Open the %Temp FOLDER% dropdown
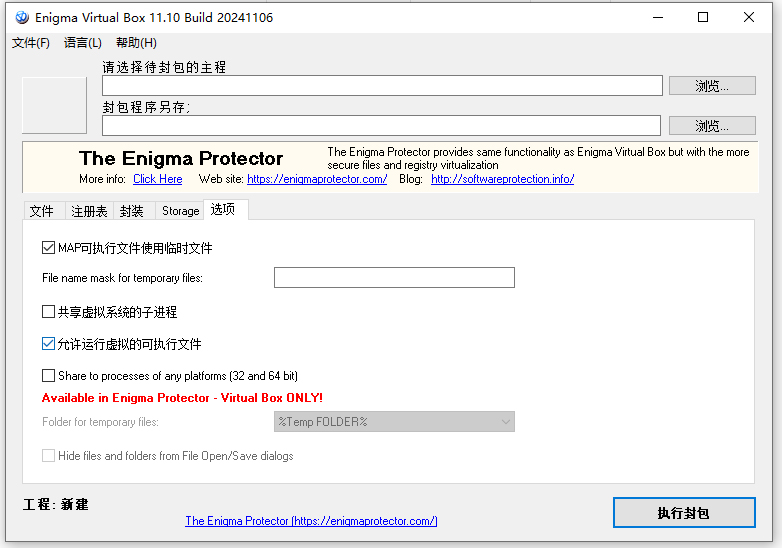 [394, 421]
